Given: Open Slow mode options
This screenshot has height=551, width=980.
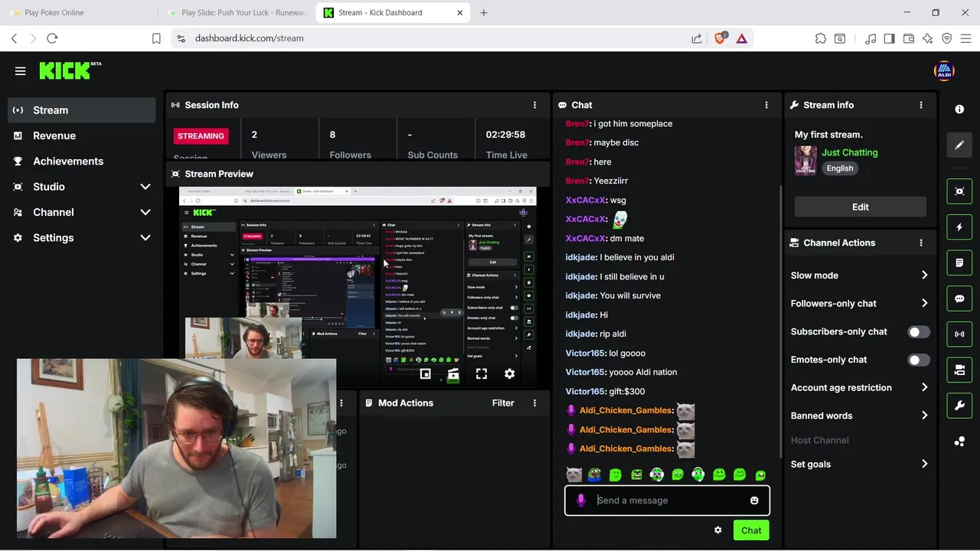Looking at the screenshot, I should point(859,275).
